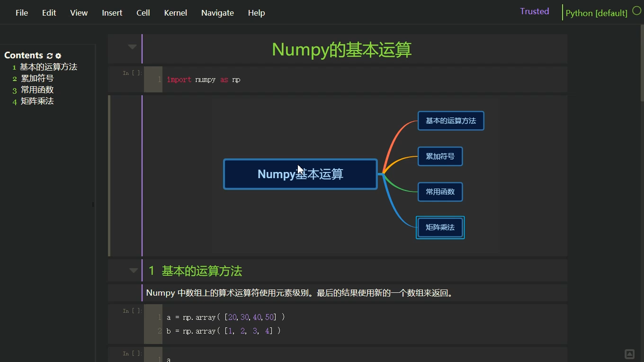644x362 pixels.
Task: Click the Contents refresh icon
Action: pyautogui.click(x=49, y=55)
